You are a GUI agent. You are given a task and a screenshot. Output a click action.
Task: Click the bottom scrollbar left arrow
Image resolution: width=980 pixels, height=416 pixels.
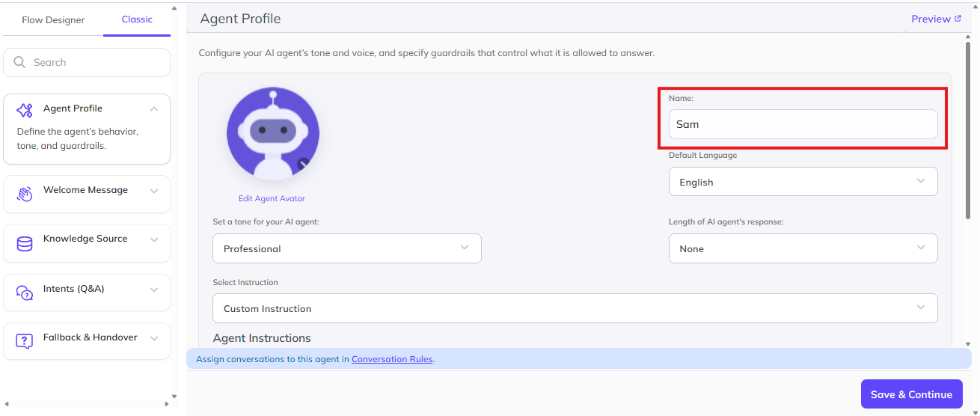[7, 406]
